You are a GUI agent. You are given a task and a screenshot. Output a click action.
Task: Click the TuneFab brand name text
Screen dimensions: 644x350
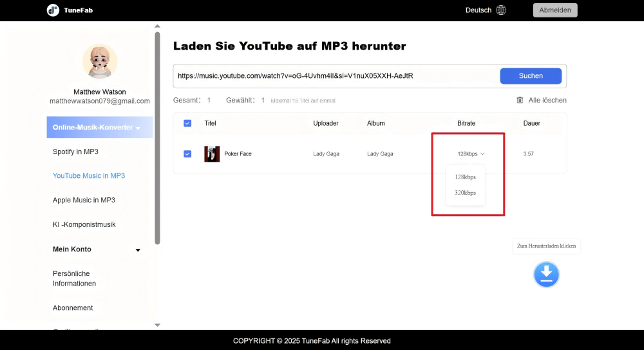(x=78, y=10)
